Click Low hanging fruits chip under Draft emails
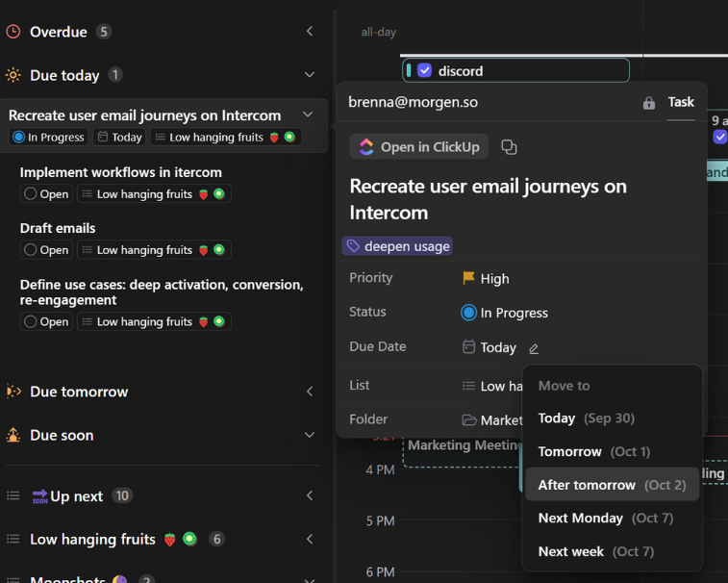728x583 pixels. pyautogui.click(x=154, y=249)
